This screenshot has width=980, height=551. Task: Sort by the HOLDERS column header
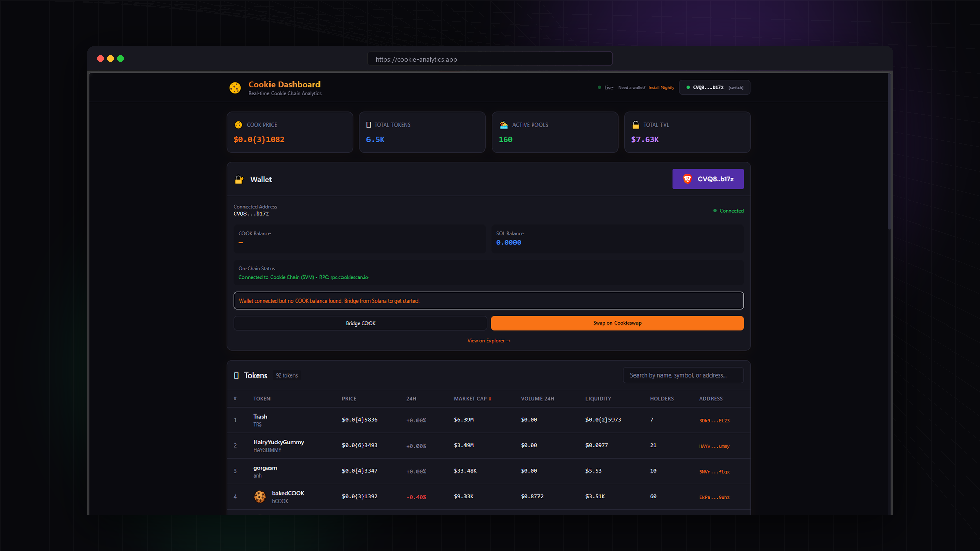[661, 399]
